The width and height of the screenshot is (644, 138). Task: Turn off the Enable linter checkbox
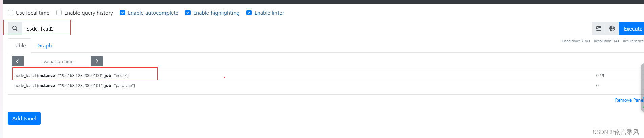pos(249,13)
